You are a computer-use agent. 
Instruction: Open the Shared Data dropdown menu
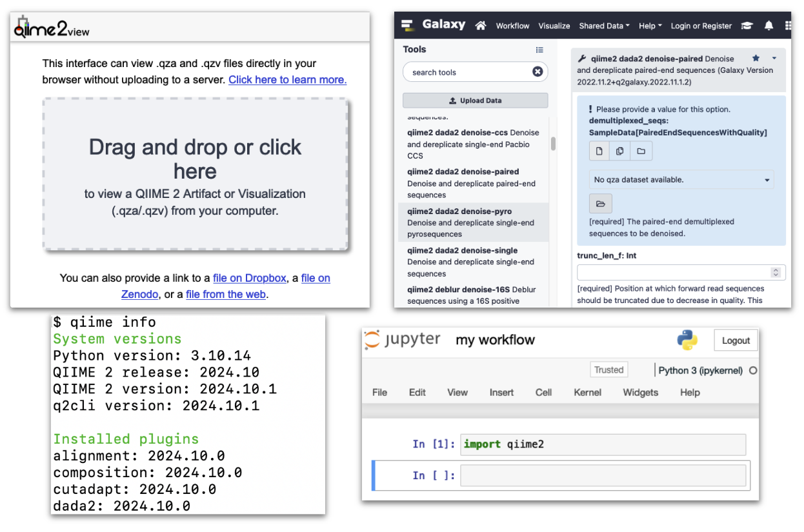[604, 26]
